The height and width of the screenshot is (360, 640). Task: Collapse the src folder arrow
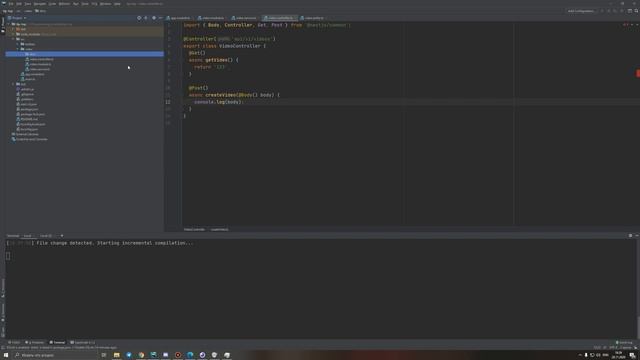tap(13, 39)
